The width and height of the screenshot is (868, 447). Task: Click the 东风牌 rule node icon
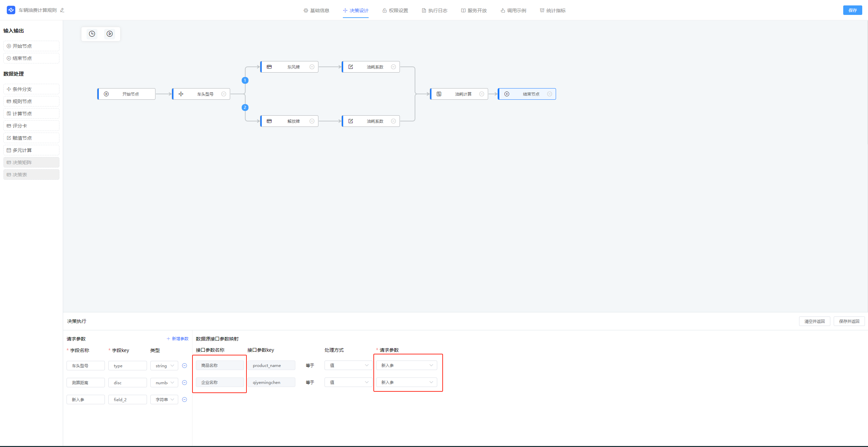point(269,67)
